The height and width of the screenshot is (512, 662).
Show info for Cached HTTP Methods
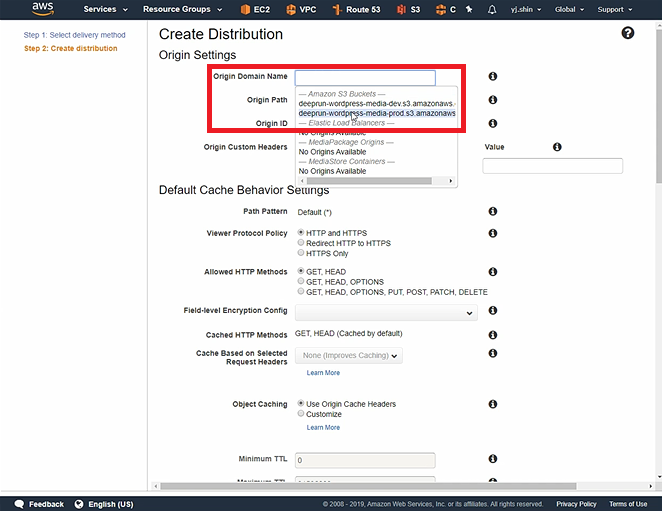[x=492, y=335]
